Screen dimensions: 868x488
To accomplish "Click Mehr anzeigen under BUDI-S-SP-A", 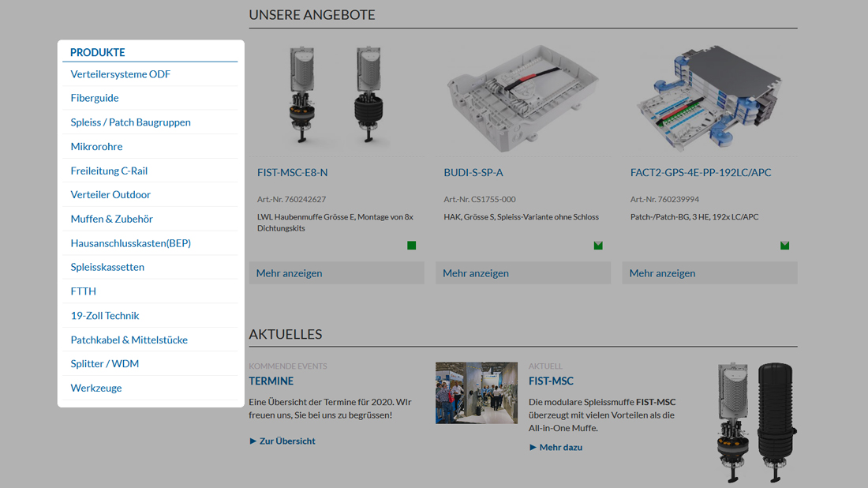I will tap(522, 273).
